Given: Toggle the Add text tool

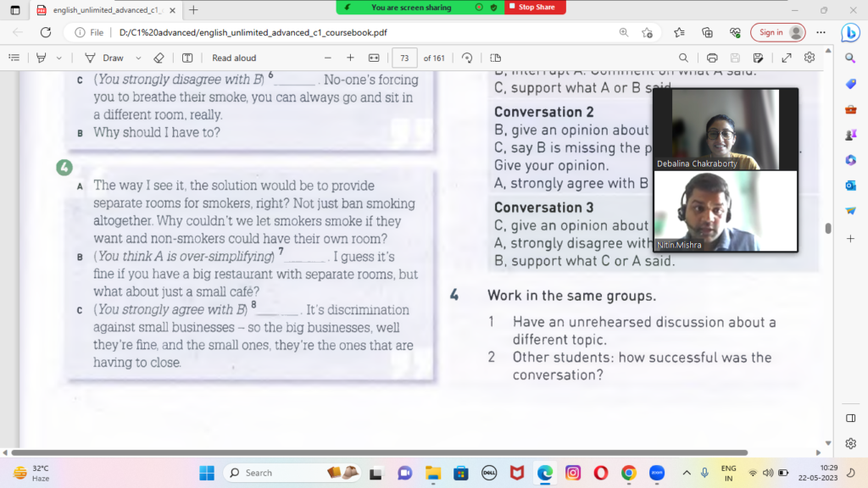Looking at the screenshot, I should click(187, 58).
